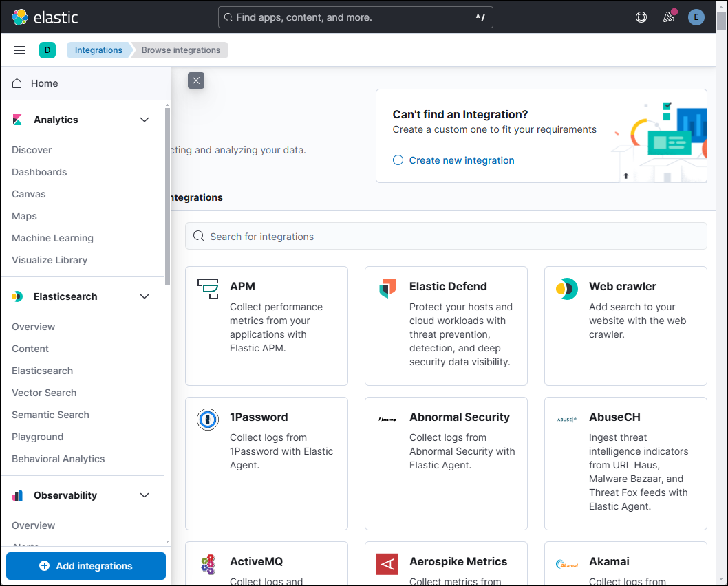Screen dimensions: 728x586
Task: Open the help menu lifebuoy icon
Action: coord(641,17)
